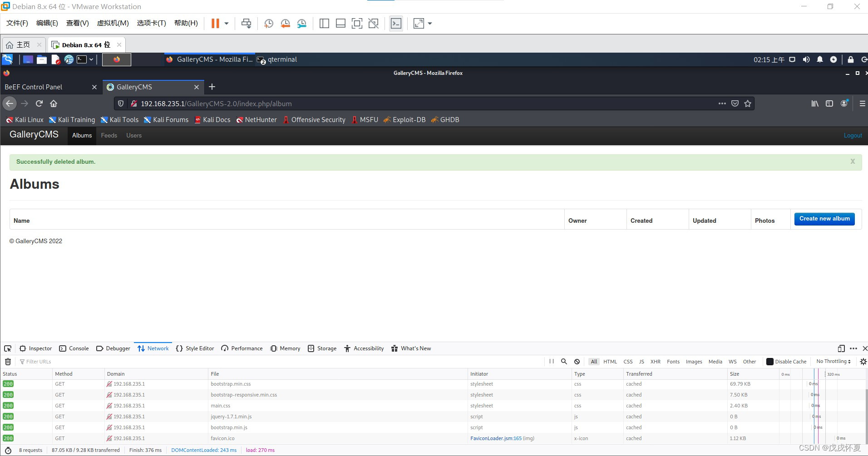This screenshot has width=868, height=456.
Task: Open the stretch guest display dropdown arrow
Action: tap(430, 23)
